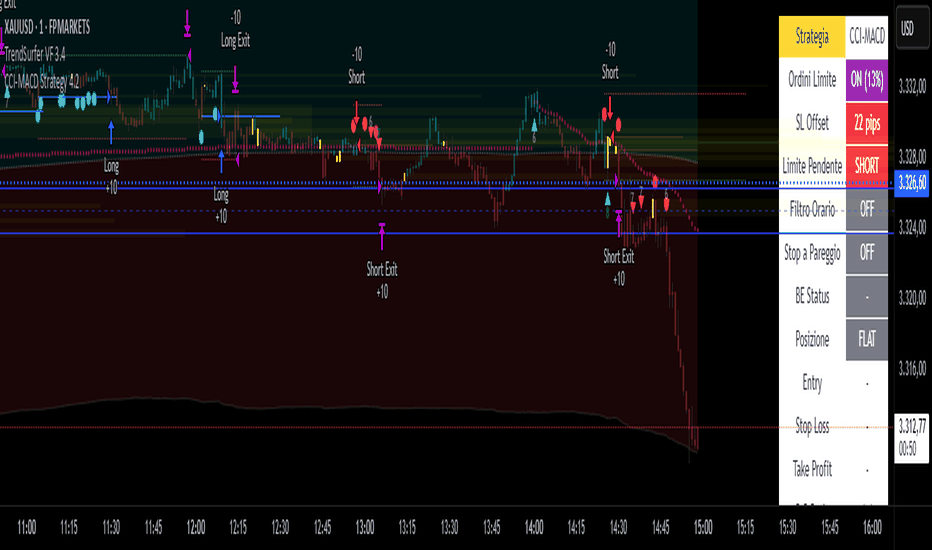Click the 3.320,00 price scale label
The height and width of the screenshot is (550, 932).
tap(912, 298)
